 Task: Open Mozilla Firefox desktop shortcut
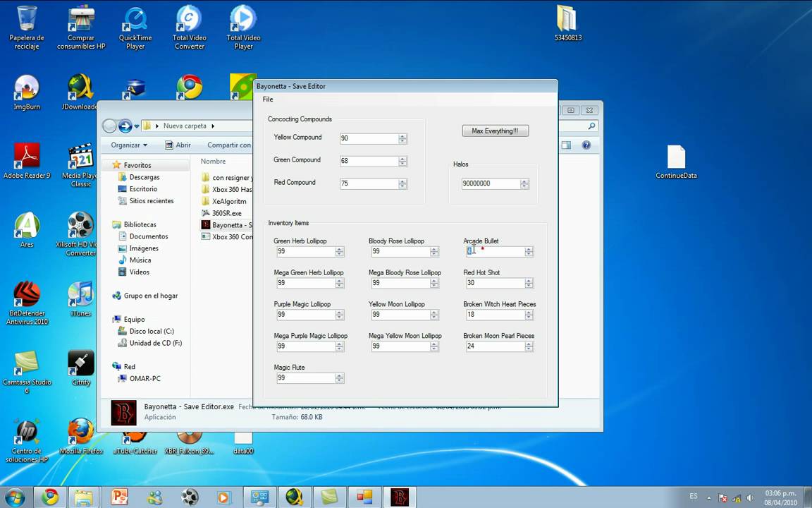tap(81, 437)
